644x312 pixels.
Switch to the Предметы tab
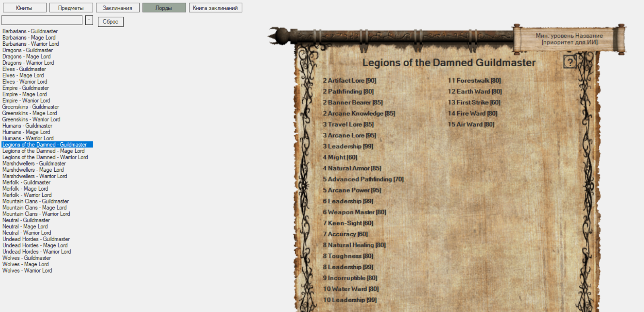71,8
